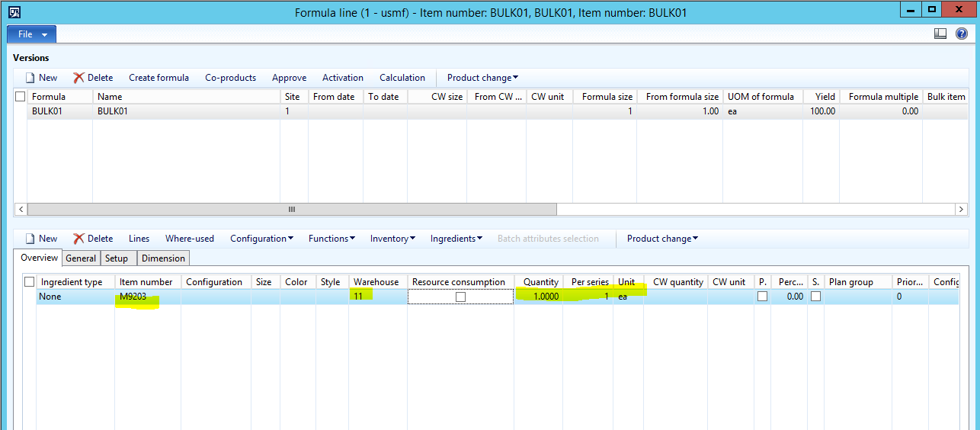Check the select-all box in Versions grid header
The image size is (980, 430).
[x=21, y=97]
